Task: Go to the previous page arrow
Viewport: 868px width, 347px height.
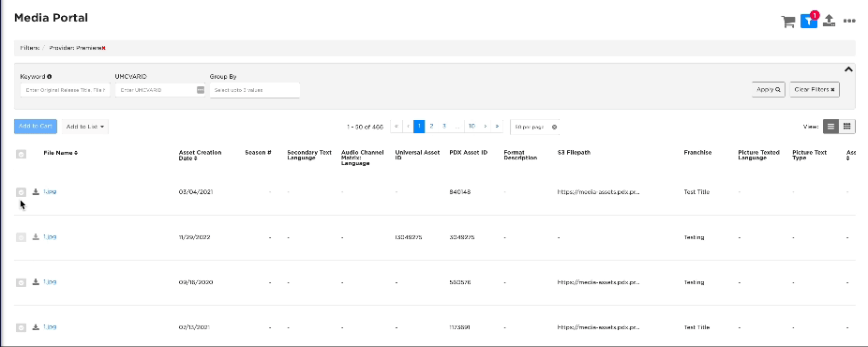Action: [x=409, y=127]
